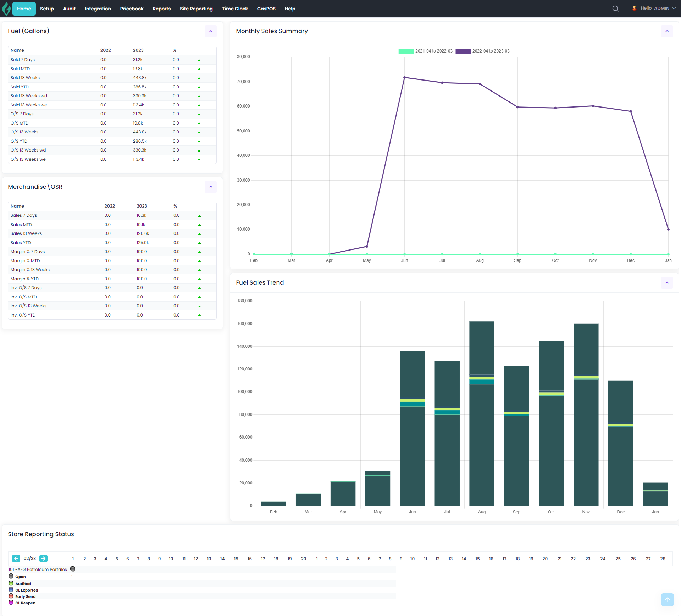Click the scroll-to-top arrow button
Image resolution: width=681 pixels, height=616 pixels.
pos(667,600)
